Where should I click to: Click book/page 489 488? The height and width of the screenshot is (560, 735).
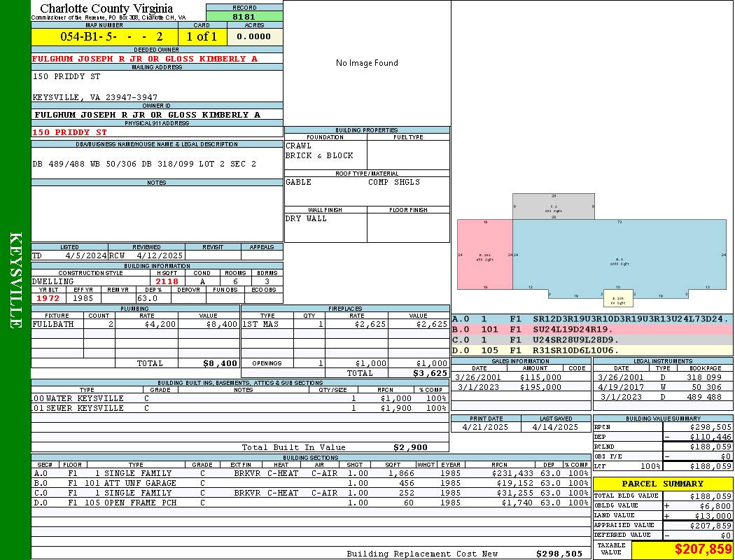point(704,397)
